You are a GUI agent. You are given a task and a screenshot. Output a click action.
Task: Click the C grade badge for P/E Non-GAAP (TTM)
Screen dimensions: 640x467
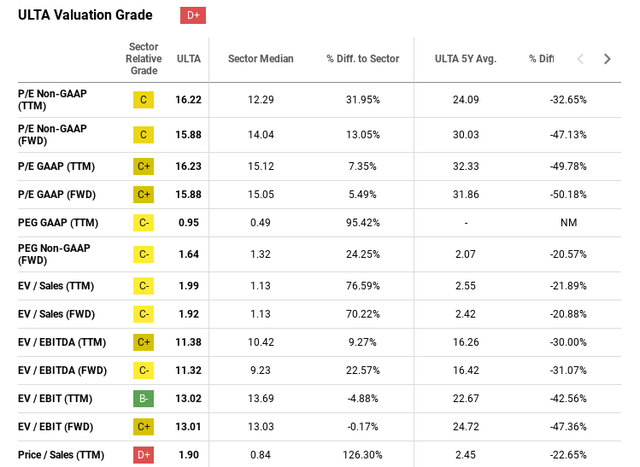tap(143, 100)
